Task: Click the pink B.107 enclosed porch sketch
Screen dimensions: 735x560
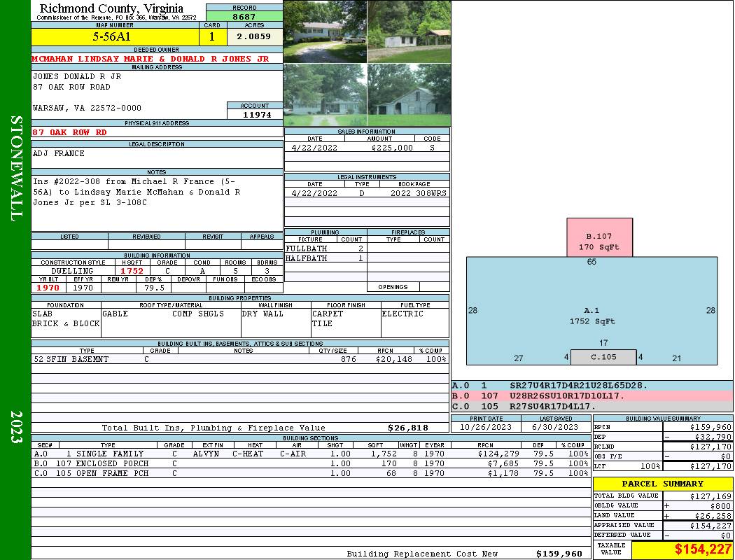Action: click(599, 237)
